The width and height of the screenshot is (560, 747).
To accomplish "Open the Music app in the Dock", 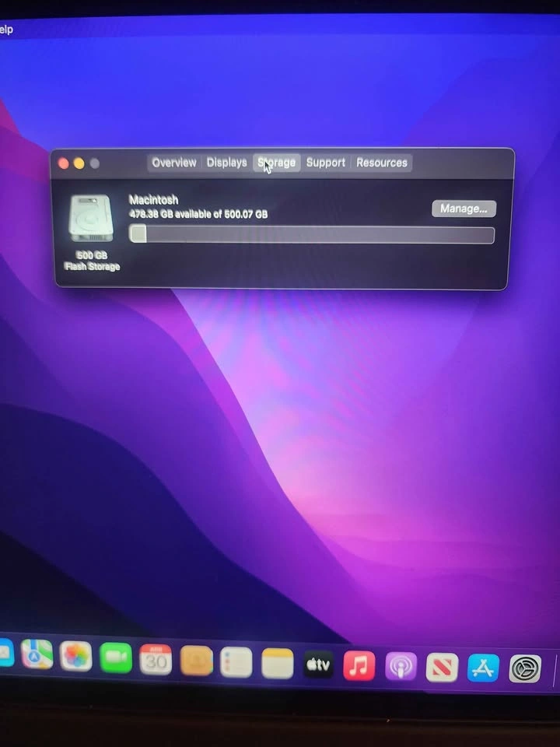I will click(x=359, y=665).
